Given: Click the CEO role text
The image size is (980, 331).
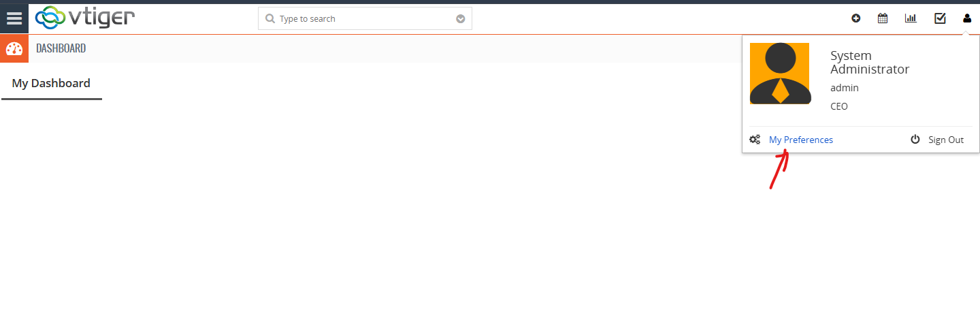Looking at the screenshot, I should [839, 106].
